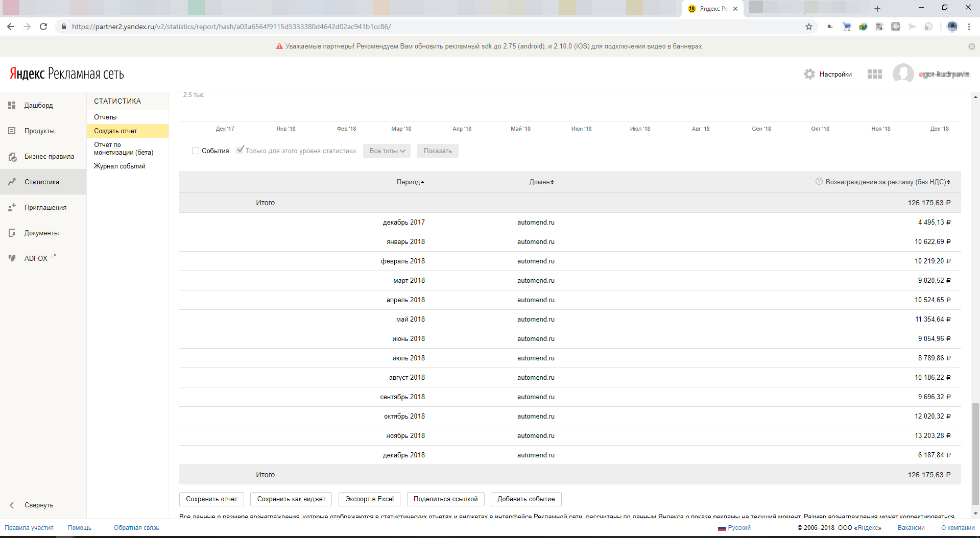Click the page vertical scrollbar thumb
The image size is (980, 538).
coord(975,453)
